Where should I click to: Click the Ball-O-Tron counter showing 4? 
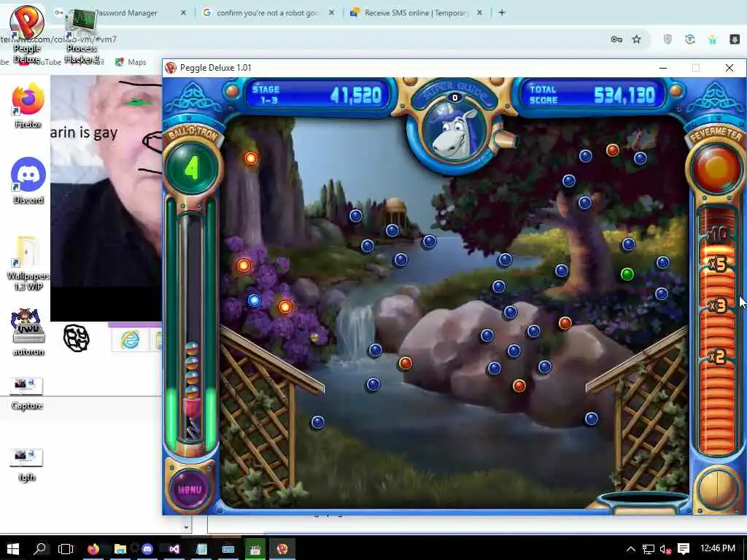click(x=192, y=168)
